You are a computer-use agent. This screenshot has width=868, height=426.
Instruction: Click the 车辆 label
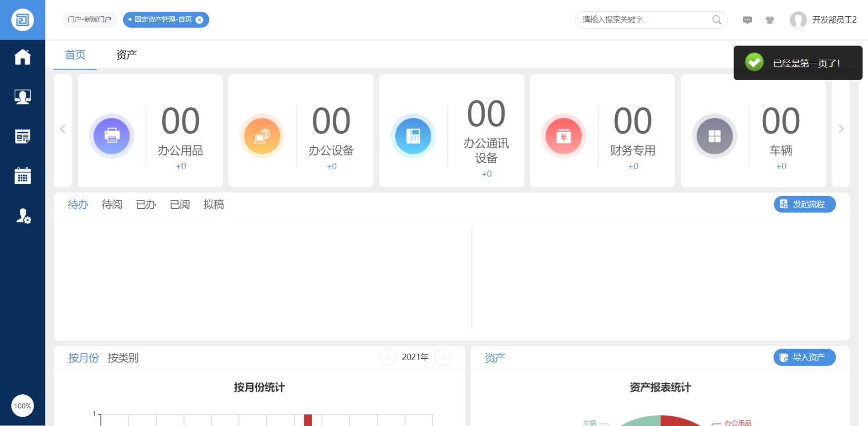[x=781, y=150]
